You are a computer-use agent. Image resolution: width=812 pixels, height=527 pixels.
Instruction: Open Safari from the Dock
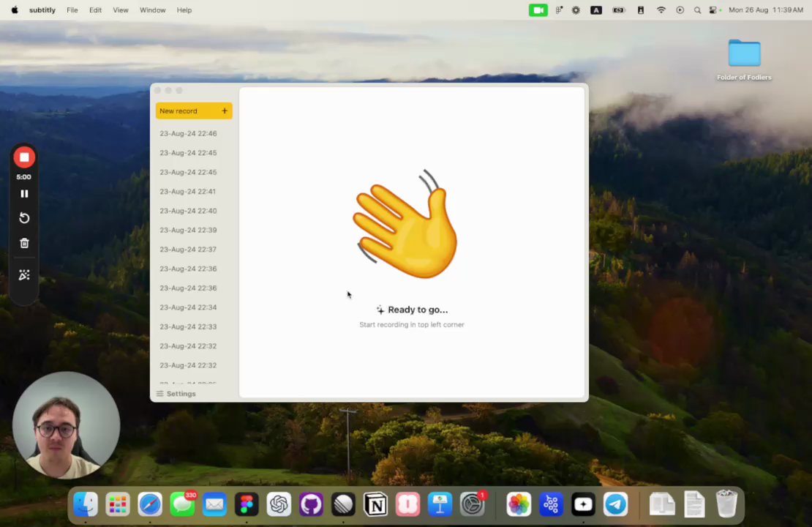[x=150, y=504]
